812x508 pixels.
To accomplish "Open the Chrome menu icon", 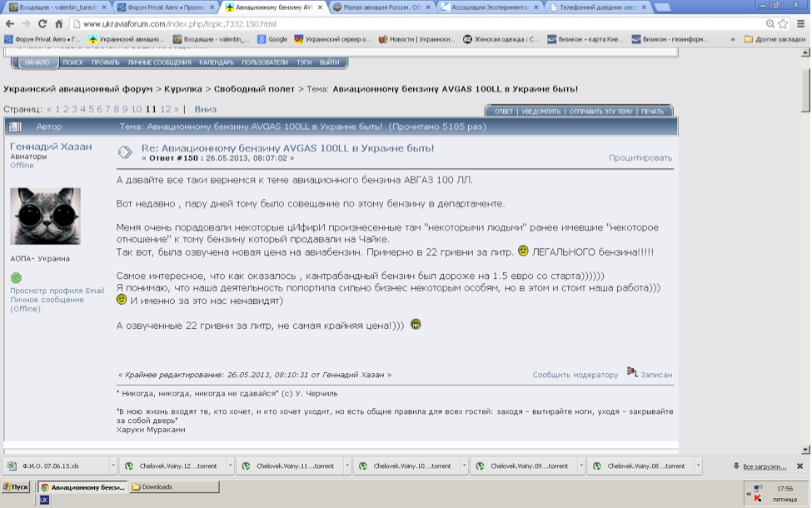I will pos(800,23).
